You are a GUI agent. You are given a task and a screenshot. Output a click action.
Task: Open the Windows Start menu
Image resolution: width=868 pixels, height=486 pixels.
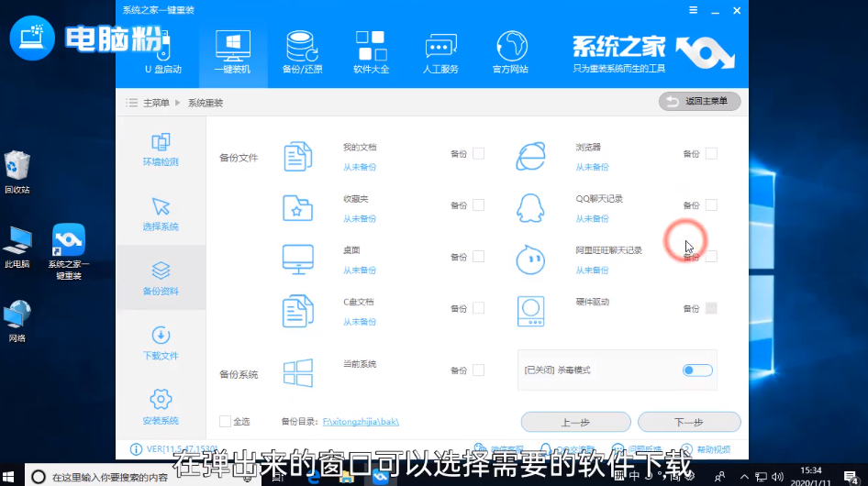pyautogui.click(x=9, y=477)
